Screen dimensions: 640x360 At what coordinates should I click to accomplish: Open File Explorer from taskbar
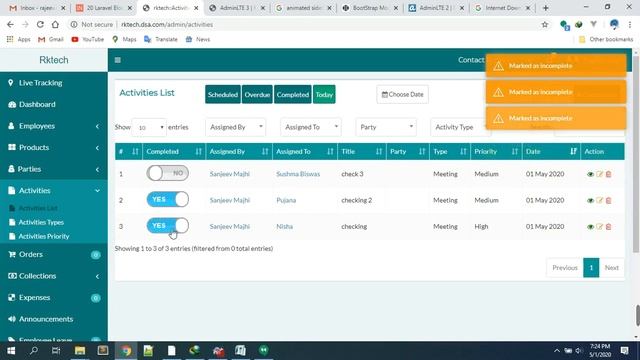80,350
